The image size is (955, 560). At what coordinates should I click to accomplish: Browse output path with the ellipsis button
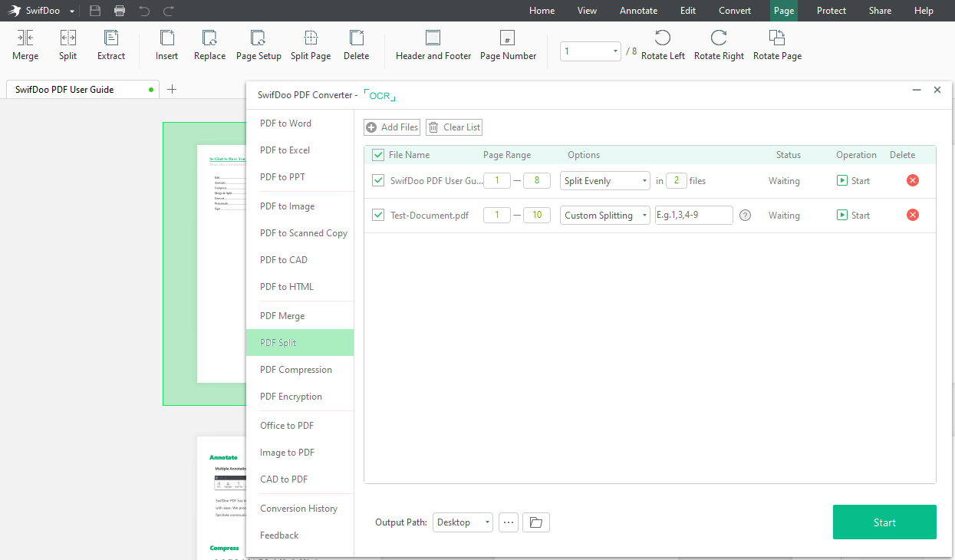509,522
